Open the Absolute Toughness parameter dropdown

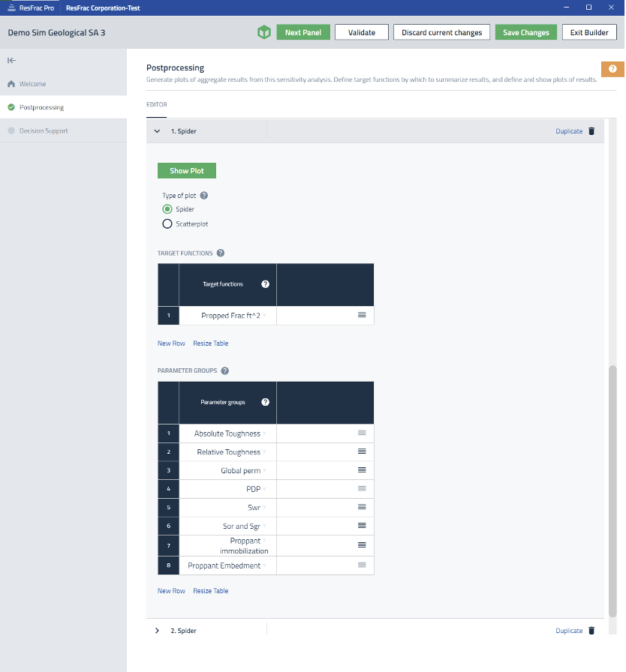click(x=264, y=433)
